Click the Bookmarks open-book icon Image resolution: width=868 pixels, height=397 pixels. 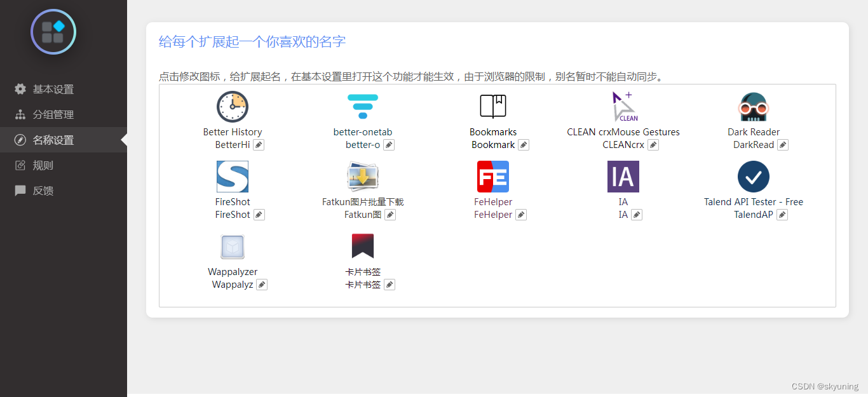(493, 107)
